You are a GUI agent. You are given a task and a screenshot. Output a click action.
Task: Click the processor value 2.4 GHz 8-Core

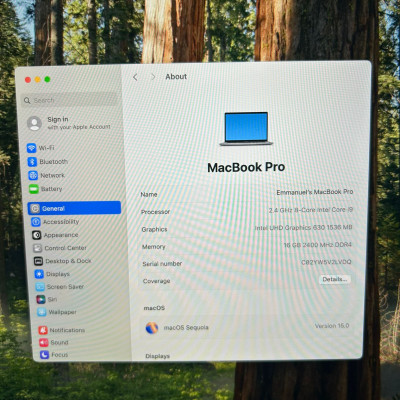point(311,210)
